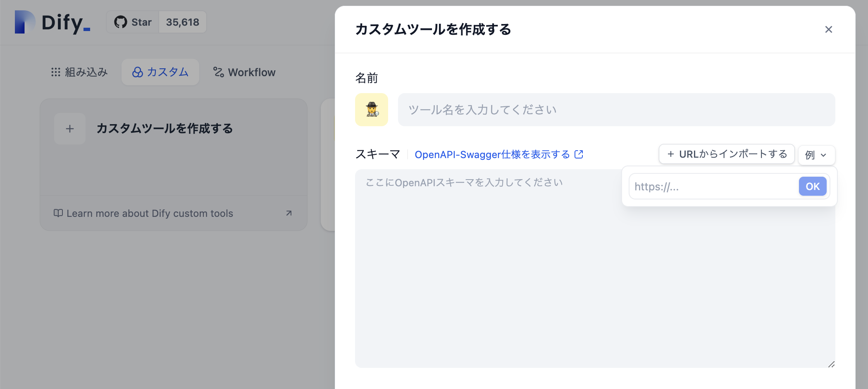Click the diagonal arrow on the Learn more card
Screen dimensions: 868x389
[289, 213]
